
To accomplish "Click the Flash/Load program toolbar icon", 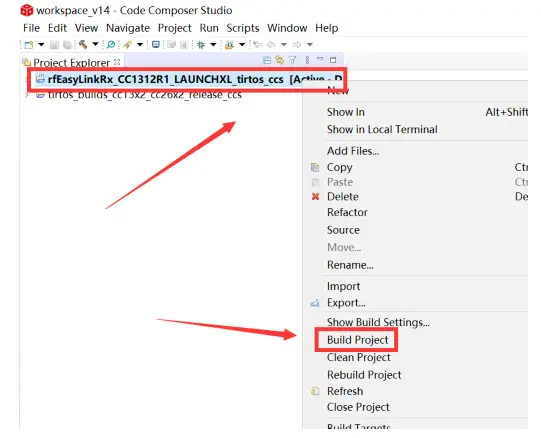I will point(229,45).
